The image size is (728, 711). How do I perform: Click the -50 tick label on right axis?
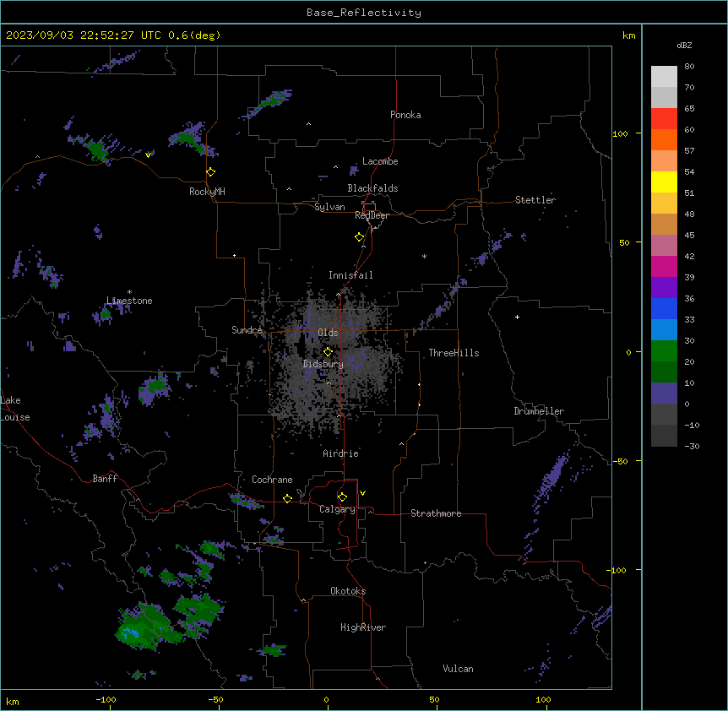pyautogui.click(x=620, y=461)
